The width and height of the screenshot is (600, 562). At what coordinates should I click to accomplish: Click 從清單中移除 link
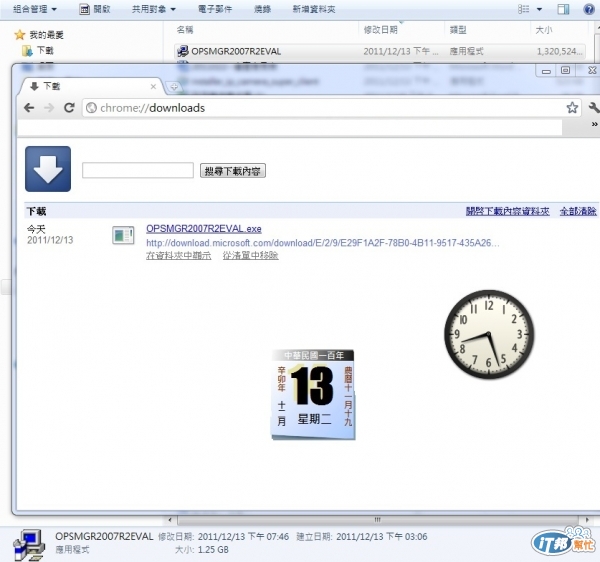[251, 256]
